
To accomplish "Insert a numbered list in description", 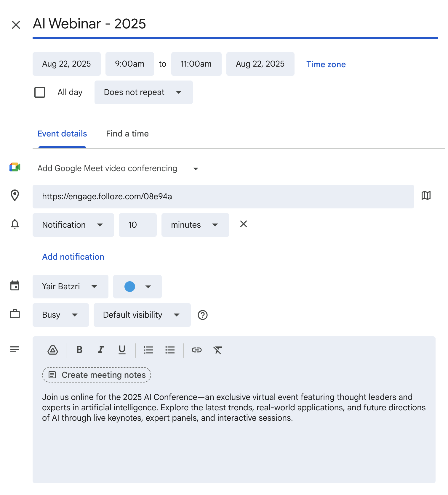I will (x=148, y=350).
